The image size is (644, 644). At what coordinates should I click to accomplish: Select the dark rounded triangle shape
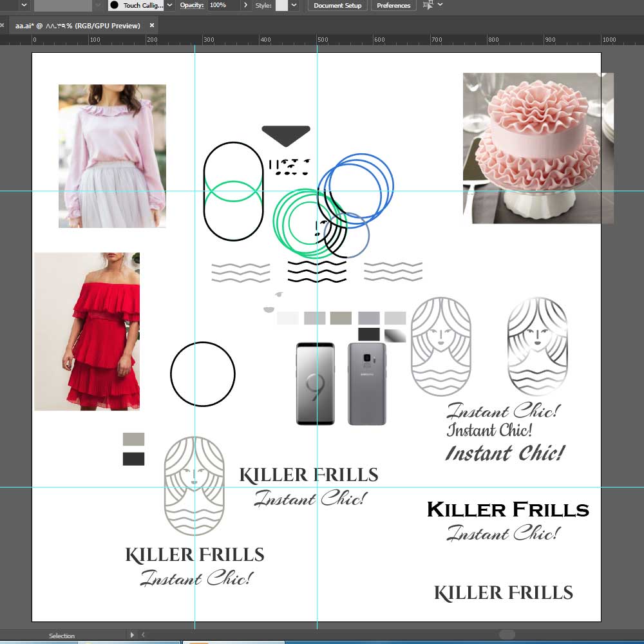pyautogui.click(x=286, y=136)
